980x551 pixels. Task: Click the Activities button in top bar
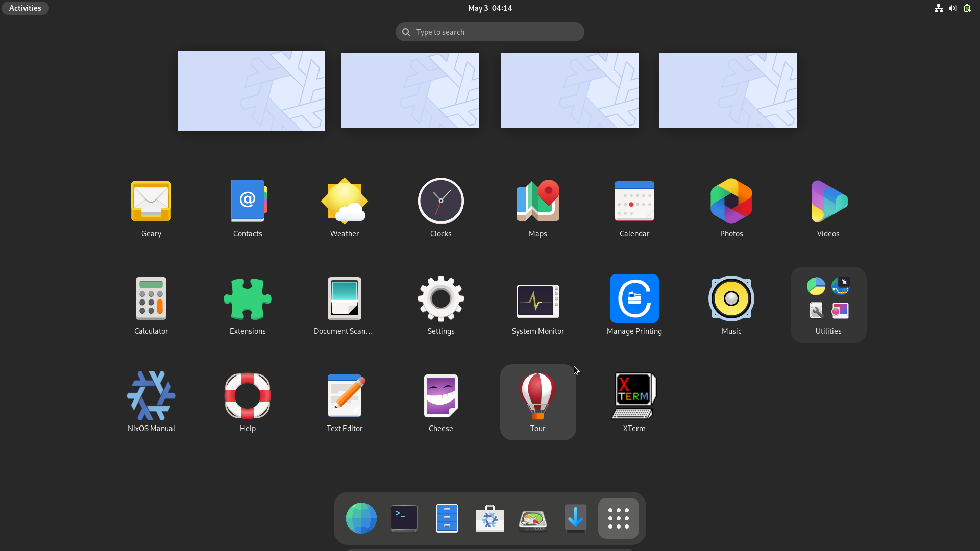point(25,8)
